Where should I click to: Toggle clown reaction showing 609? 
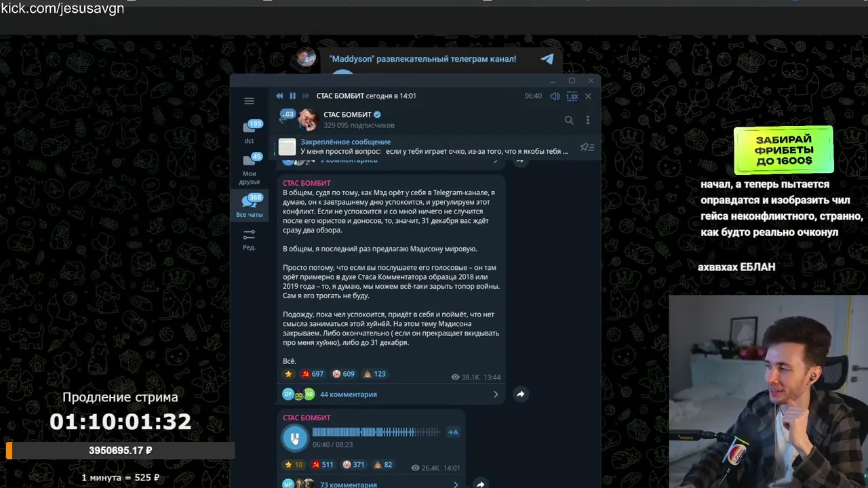[x=344, y=374]
